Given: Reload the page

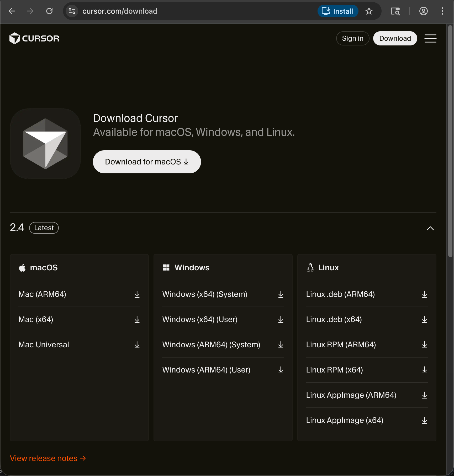Looking at the screenshot, I should pyautogui.click(x=49, y=11).
